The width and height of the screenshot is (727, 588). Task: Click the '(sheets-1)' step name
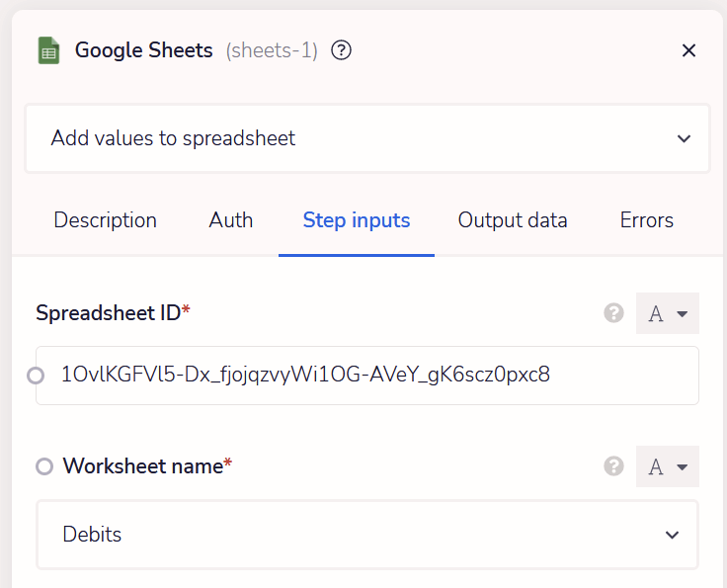(272, 50)
